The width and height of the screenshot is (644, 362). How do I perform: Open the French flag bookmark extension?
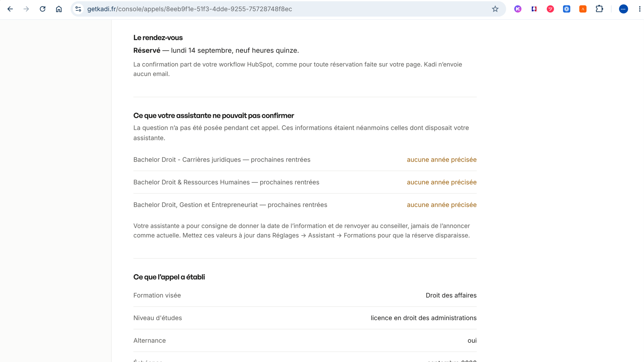pos(534,9)
